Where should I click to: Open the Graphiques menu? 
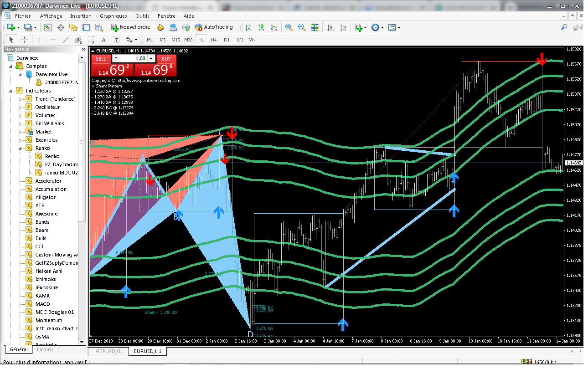pos(113,16)
